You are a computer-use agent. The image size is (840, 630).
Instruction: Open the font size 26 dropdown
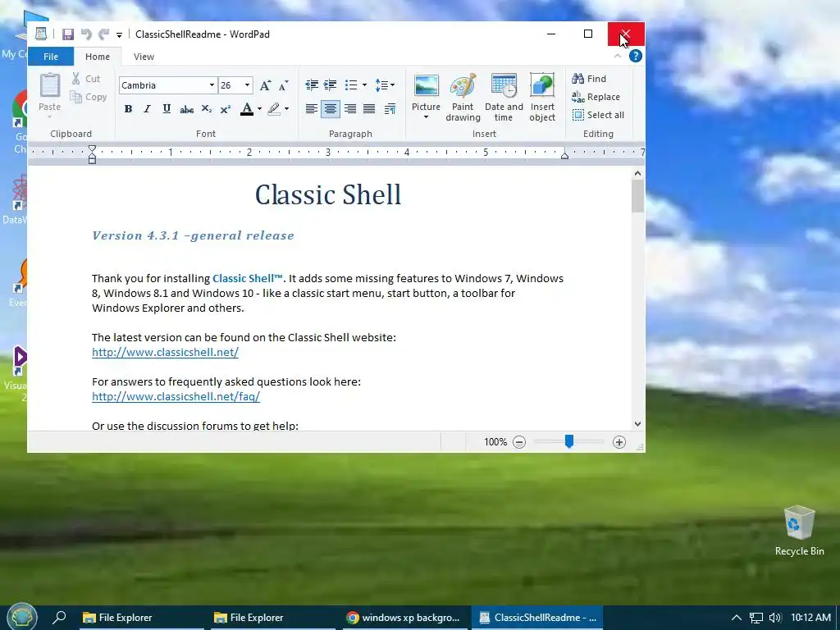click(247, 85)
